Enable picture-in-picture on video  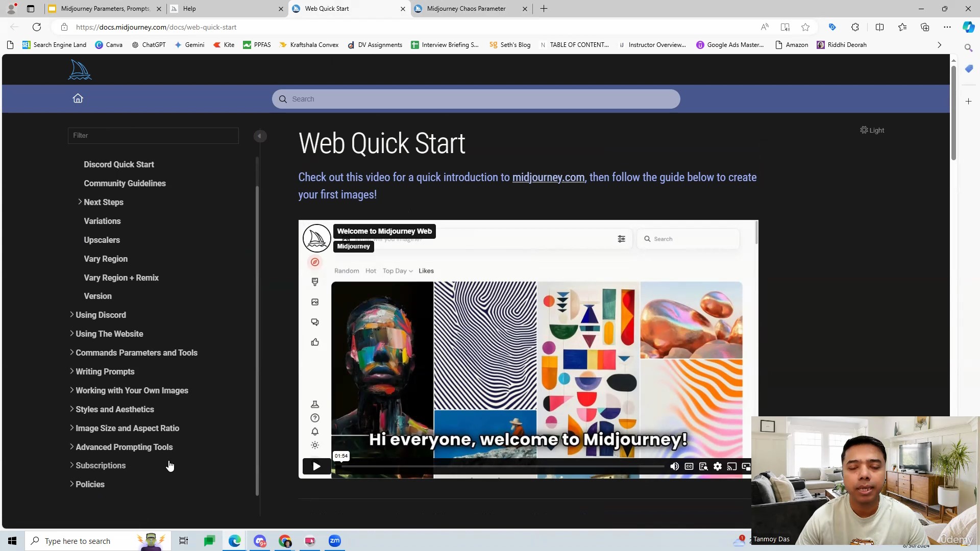pyautogui.click(x=746, y=466)
